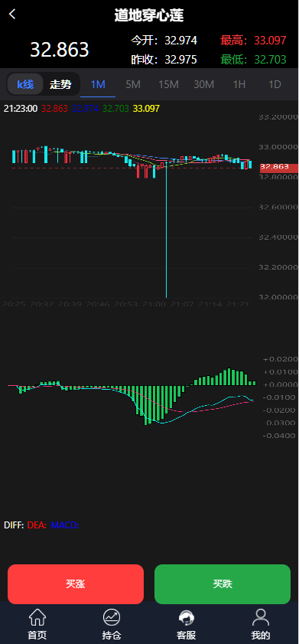
Task: Select the 1M timeframe tab
Action: point(98,84)
